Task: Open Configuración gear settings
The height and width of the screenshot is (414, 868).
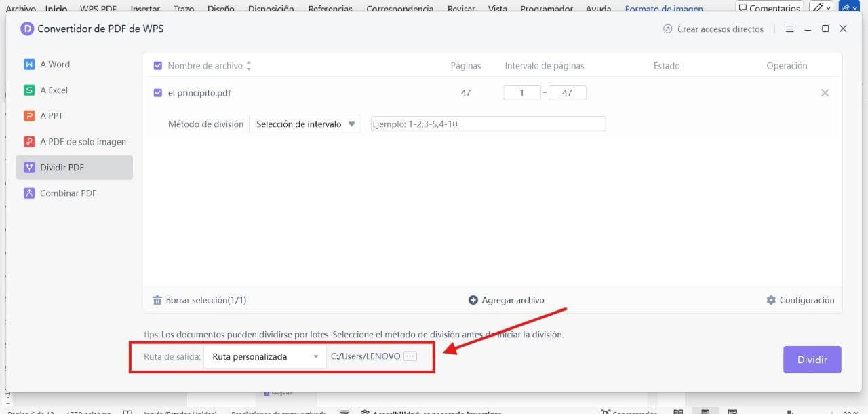Action: coord(771,300)
